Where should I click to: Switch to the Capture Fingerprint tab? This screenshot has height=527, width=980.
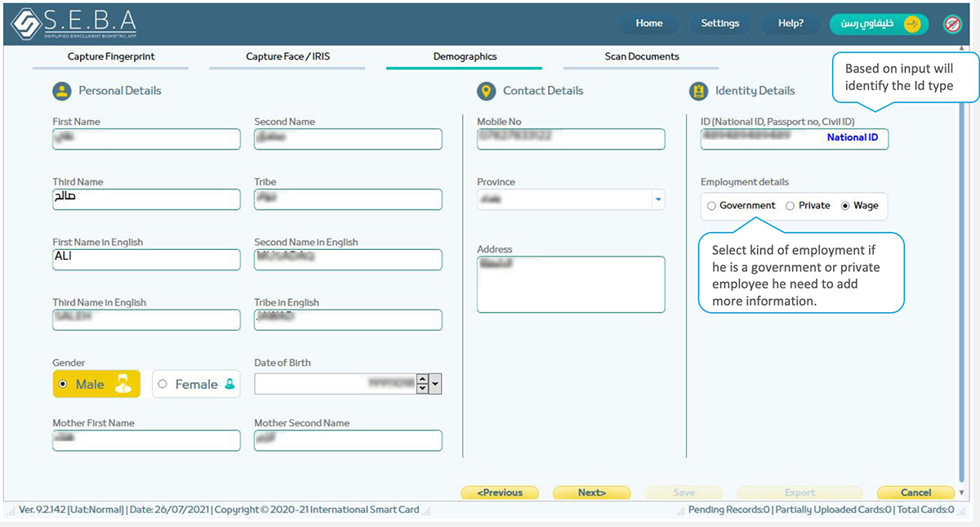point(111,57)
